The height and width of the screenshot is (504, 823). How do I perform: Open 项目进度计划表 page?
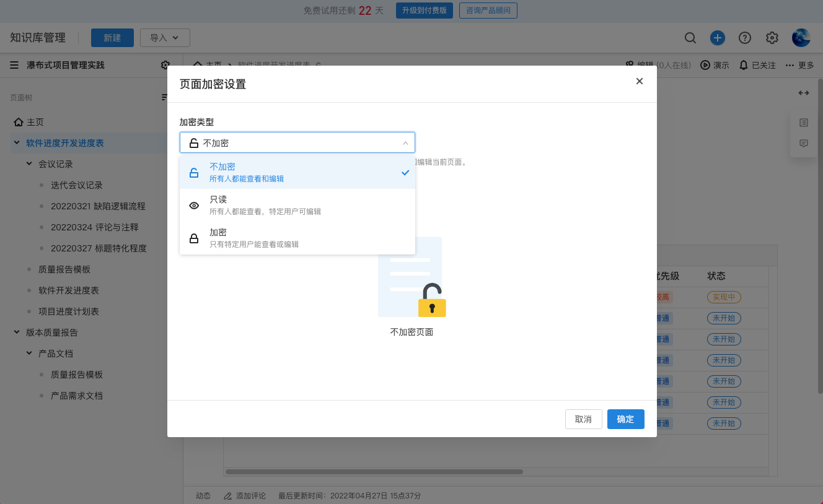[69, 311]
